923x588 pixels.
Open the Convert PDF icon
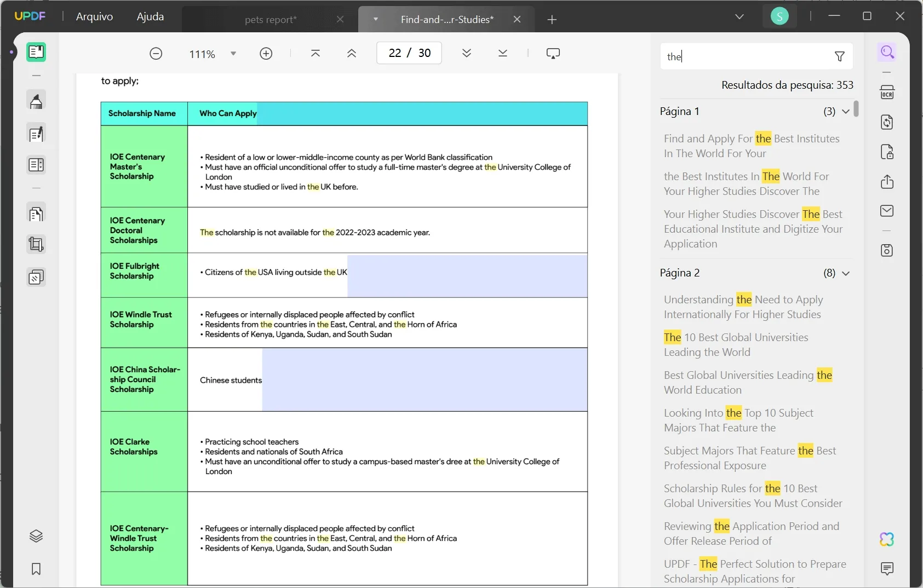[x=887, y=122]
